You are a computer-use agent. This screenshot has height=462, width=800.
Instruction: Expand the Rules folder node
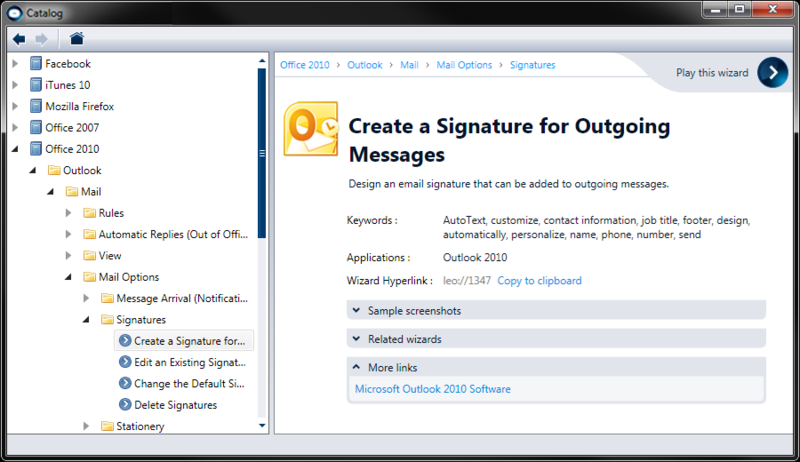click(x=68, y=213)
